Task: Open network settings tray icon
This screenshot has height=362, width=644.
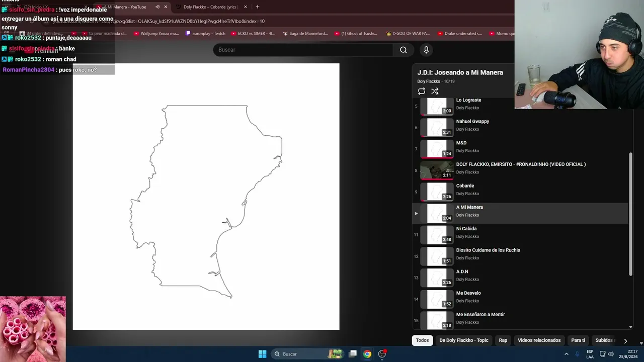Action: tap(602, 354)
